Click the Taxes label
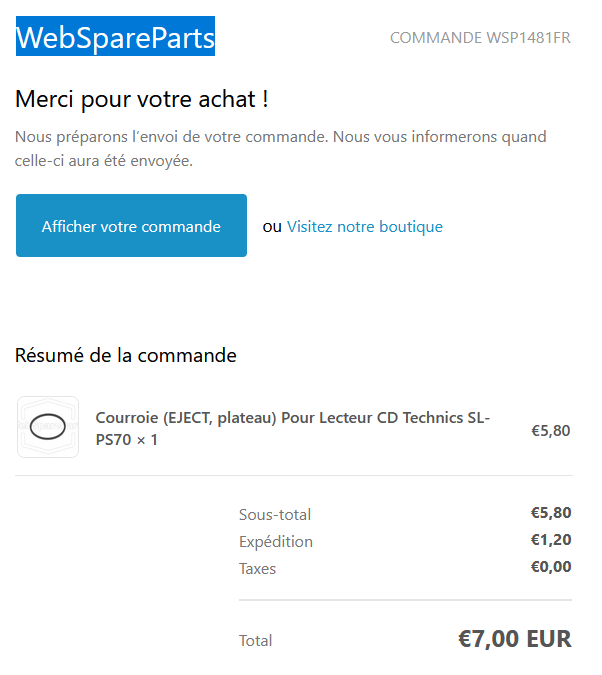602x675 pixels. click(x=257, y=569)
